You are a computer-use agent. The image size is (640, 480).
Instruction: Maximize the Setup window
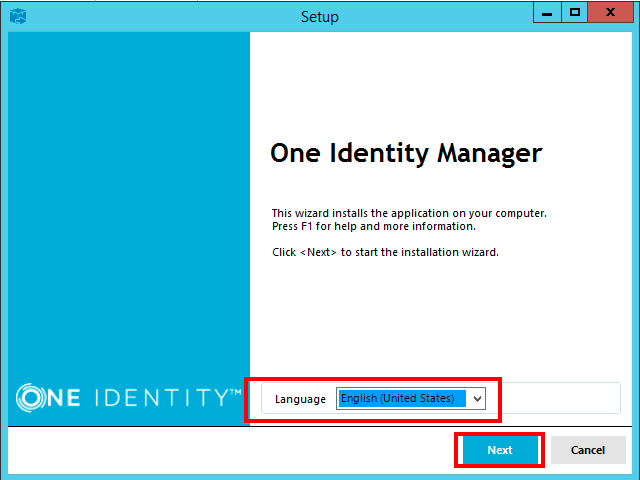(575, 13)
